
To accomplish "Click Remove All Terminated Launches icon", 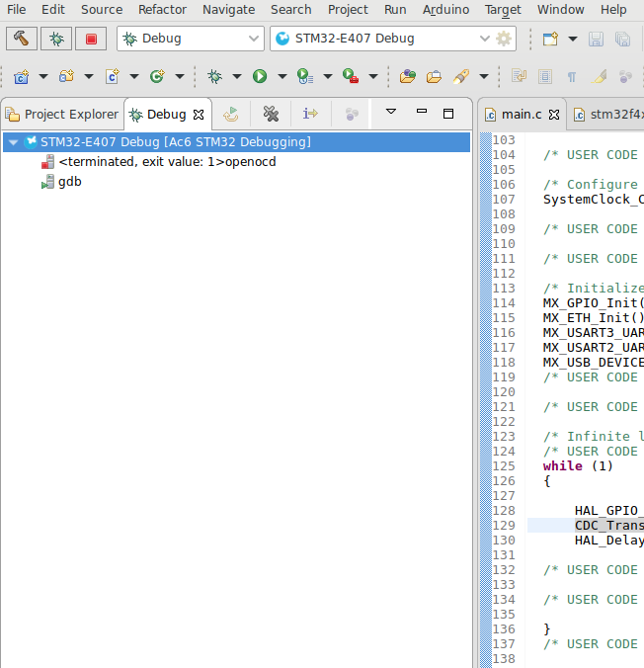I will [271, 114].
